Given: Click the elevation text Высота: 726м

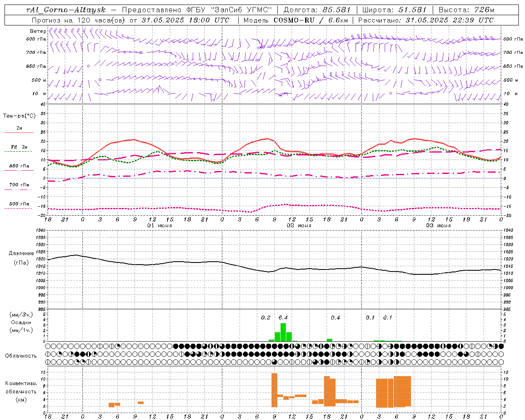Looking at the screenshot, I should 466,10.
